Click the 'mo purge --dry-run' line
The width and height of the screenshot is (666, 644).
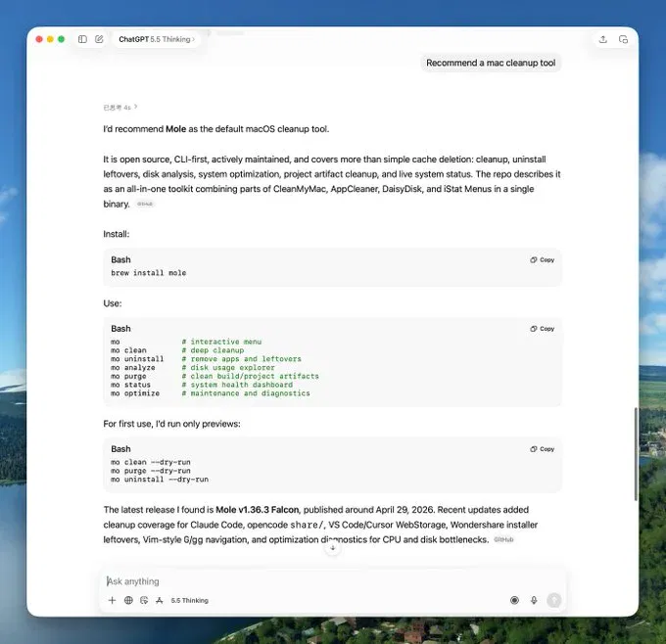(151, 471)
